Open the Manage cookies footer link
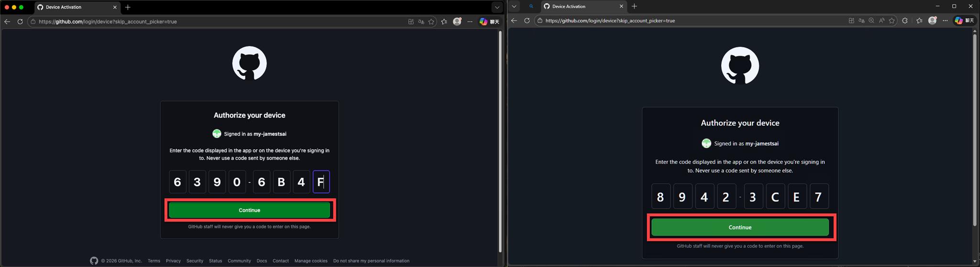The width and height of the screenshot is (980, 267). [311, 261]
